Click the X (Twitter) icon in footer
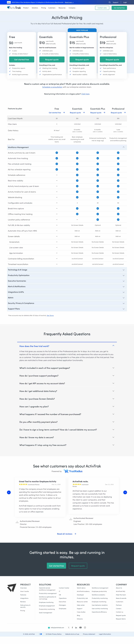The width and height of the screenshot is (134, 644). tap(69, 627)
